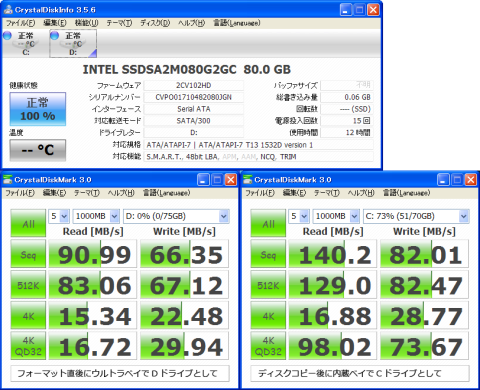Click the firmware value 2CV102HD
This screenshot has width=480, height=390.
(194, 85)
